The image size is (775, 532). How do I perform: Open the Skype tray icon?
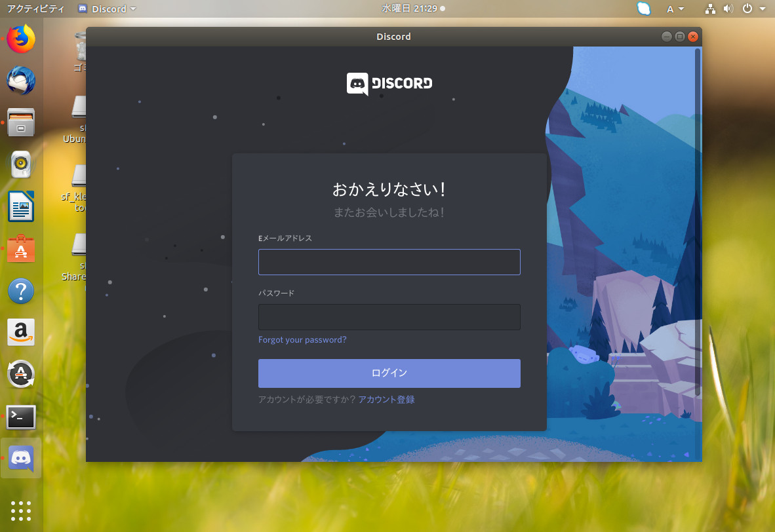(643, 9)
